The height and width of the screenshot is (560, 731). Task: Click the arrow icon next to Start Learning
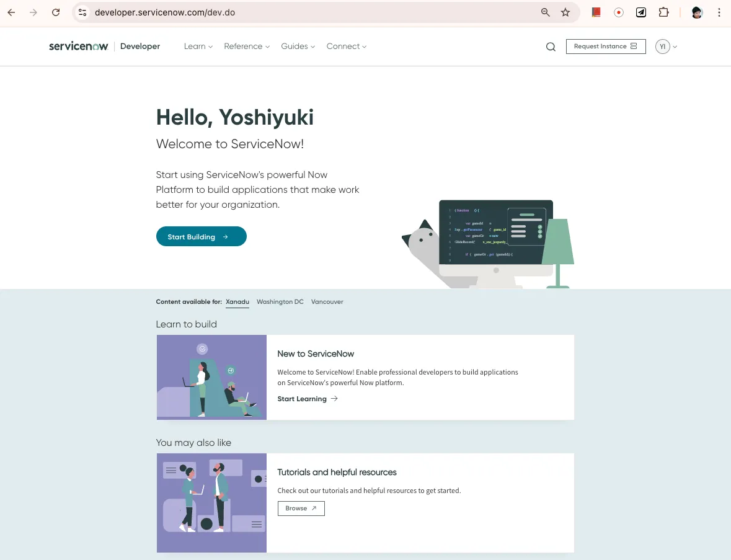[x=334, y=399]
